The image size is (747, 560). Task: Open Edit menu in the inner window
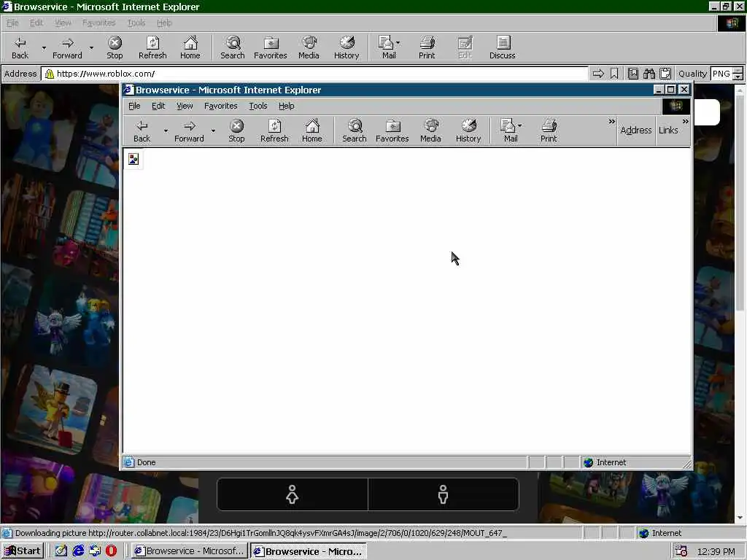158,106
